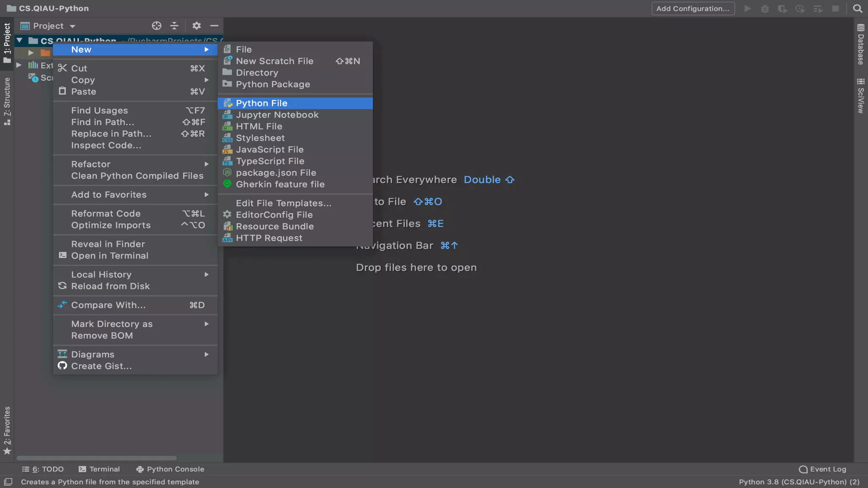Image resolution: width=868 pixels, height=488 pixels.
Task: Click the collapse all icon in Project panel
Action: [174, 26]
